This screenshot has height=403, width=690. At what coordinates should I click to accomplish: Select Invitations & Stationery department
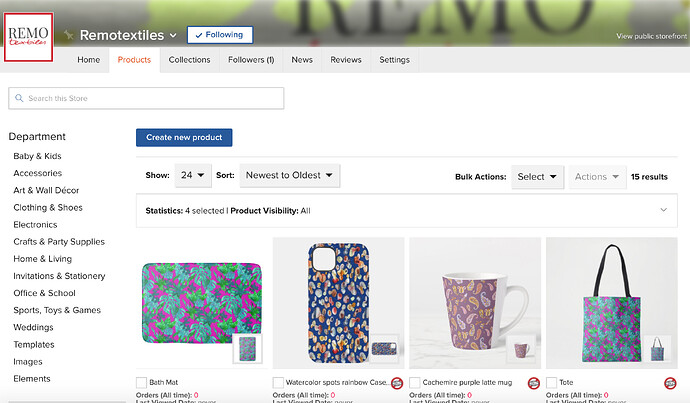click(59, 276)
